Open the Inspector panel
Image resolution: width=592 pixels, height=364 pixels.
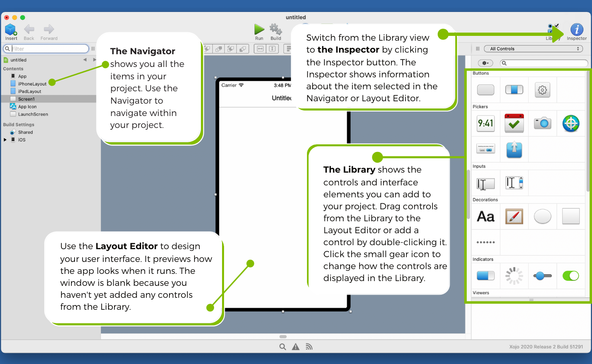(576, 31)
